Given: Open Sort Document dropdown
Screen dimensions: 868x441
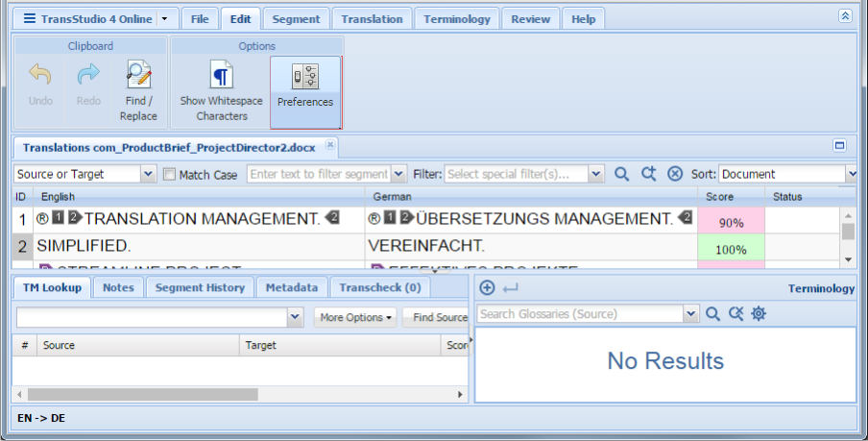Looking at the screenshot, I should tap(852, 174).
